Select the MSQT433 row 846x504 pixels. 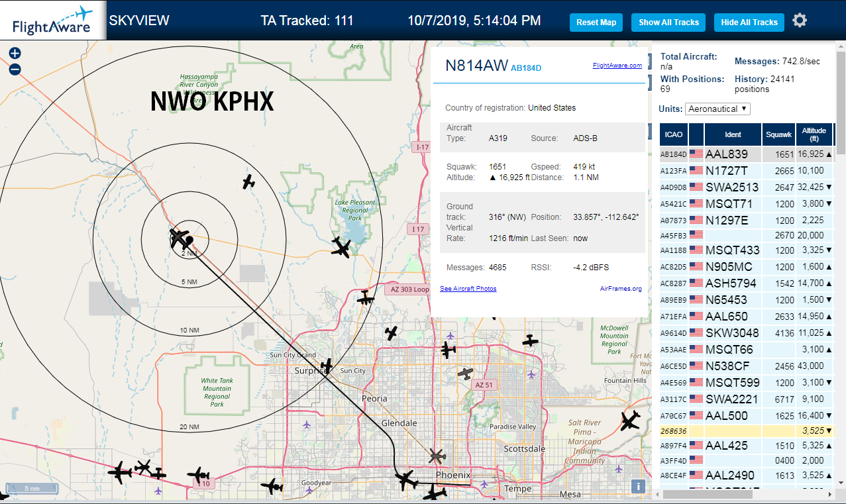pyautogui.click(x=747, y=250)
